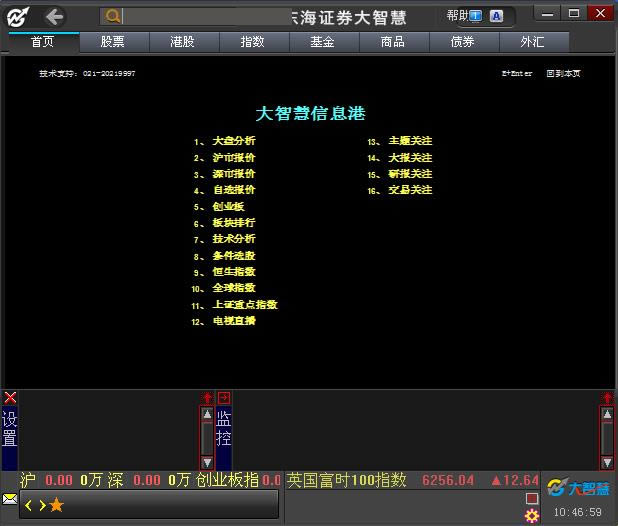Screen dimensions: 618x526
Task: Open 全球指数 menu entry
Action: point(234,288)
